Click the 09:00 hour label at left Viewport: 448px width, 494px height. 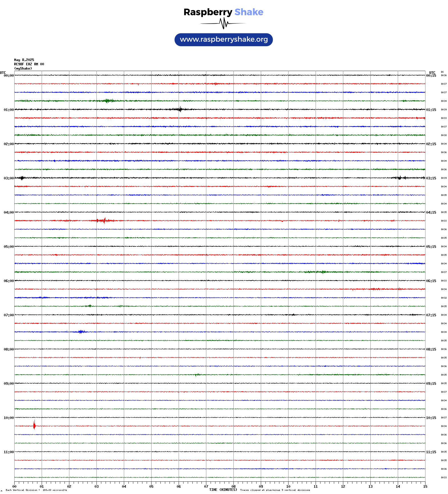tap(9, 384)
